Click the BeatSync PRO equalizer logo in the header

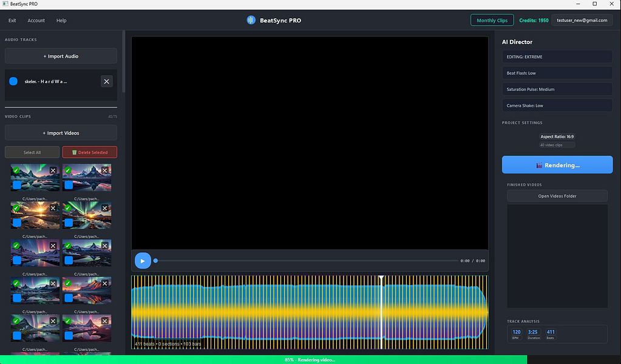pos(251,19)
